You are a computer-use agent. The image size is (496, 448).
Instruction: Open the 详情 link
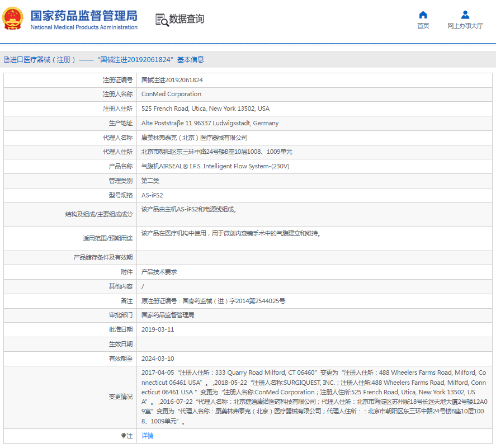point(148,436)
